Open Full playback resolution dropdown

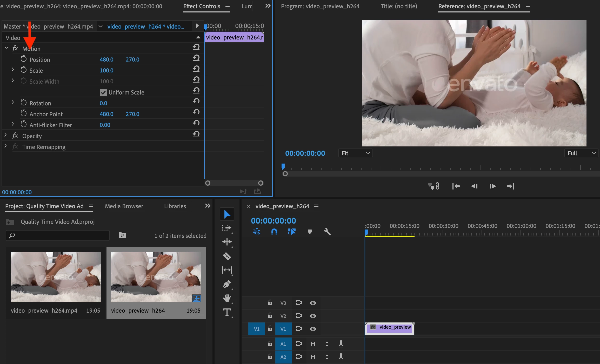[x=581, y=153]
